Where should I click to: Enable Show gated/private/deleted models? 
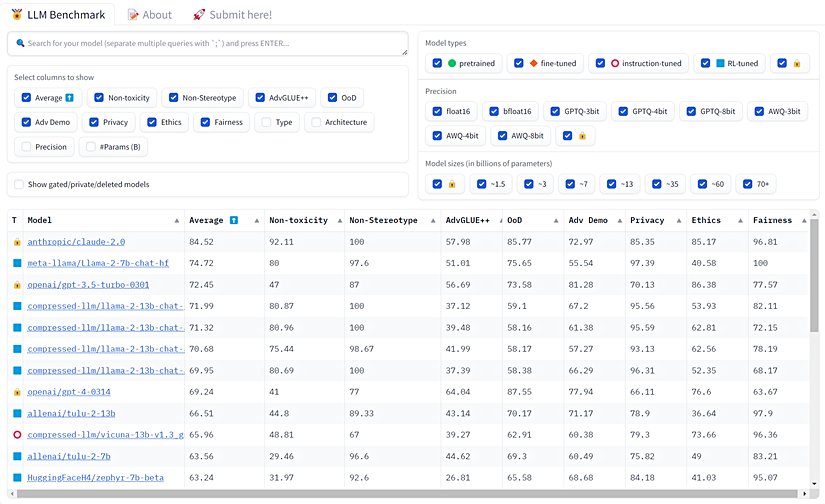20,185
